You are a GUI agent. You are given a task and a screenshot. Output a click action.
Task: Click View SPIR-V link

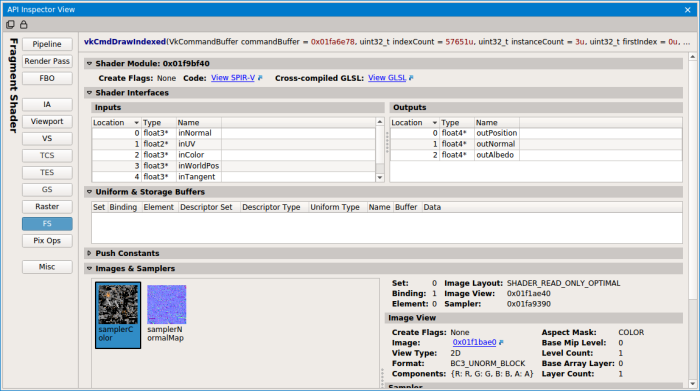point(233,78)
